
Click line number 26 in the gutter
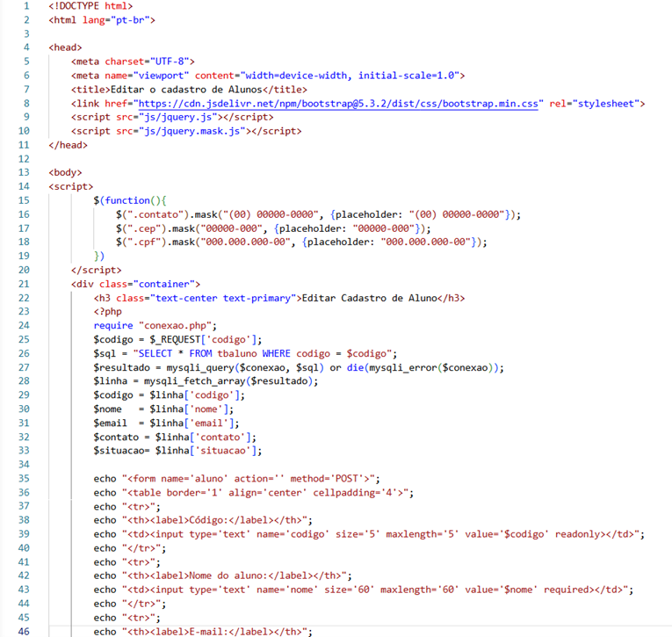pos(24,353)
